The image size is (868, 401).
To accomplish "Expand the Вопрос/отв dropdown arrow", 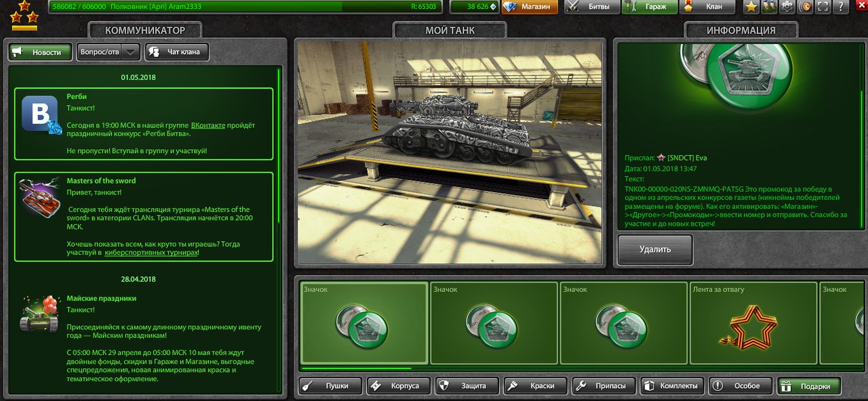I will [132, 52].
